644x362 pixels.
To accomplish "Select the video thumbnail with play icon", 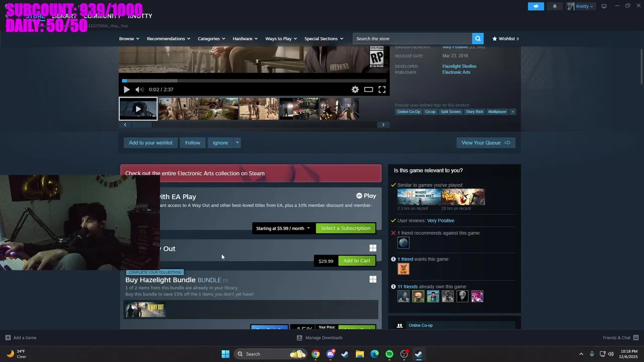I will pyautogui.click(x=138, y=109).
